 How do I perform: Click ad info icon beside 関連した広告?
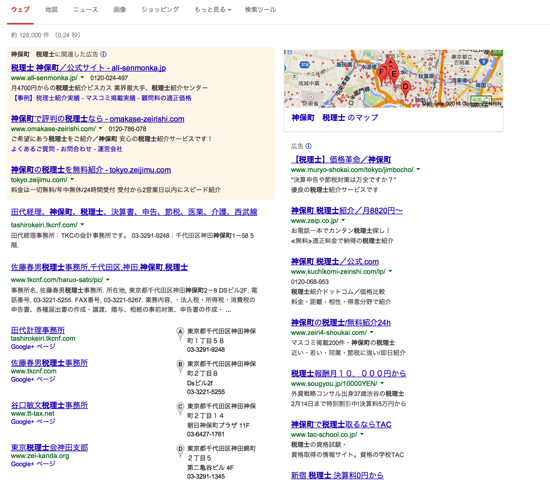[103, 54]
